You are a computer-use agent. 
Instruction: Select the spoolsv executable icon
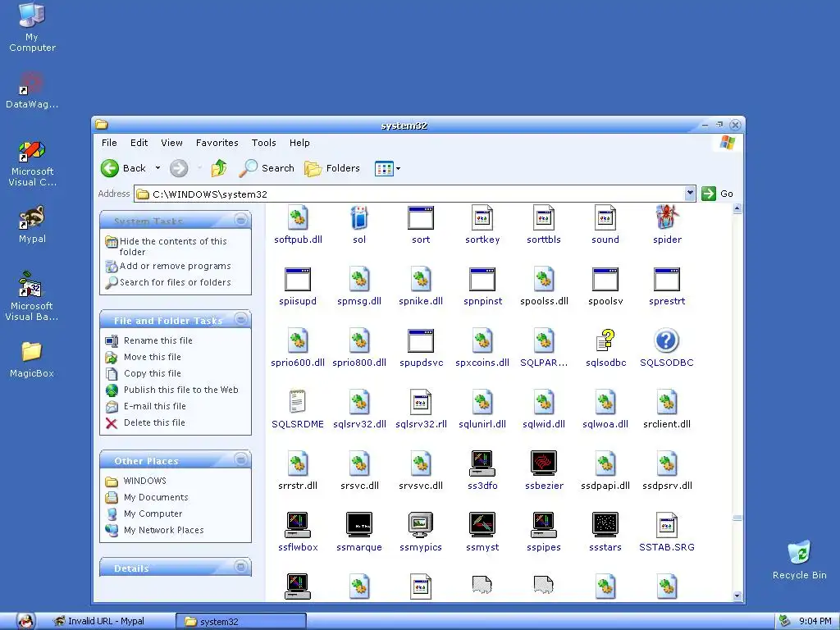coord(605,279)
